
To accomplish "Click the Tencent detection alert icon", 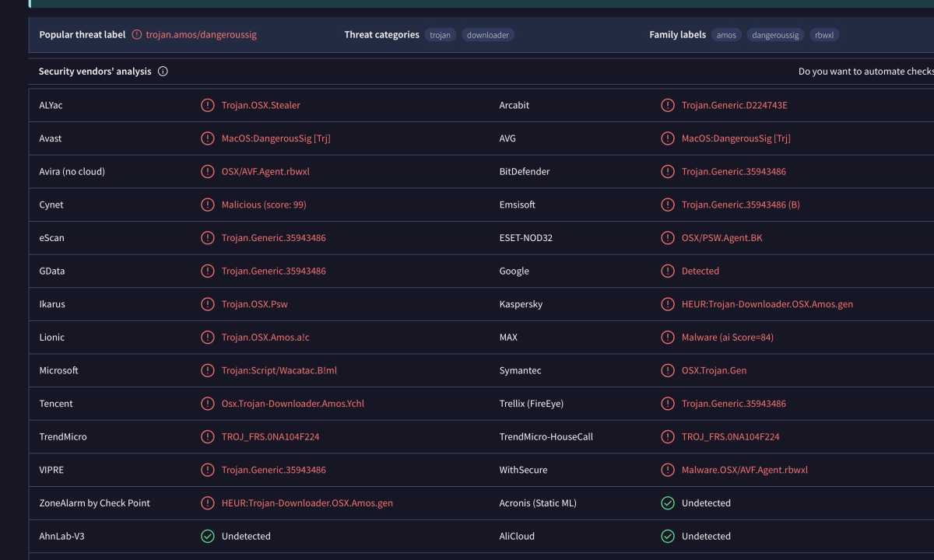I will (x=207, y=404).
